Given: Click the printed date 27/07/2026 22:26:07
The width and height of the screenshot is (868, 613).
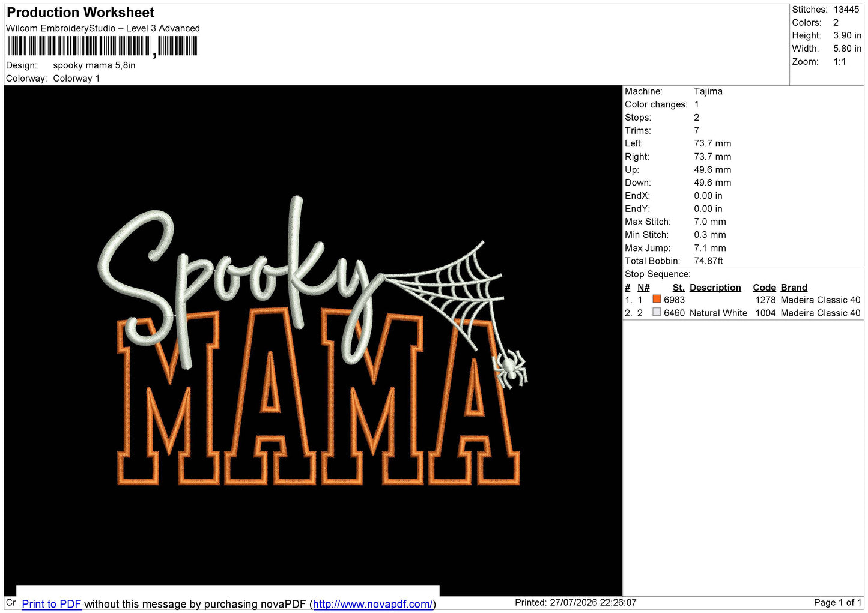Looking at the screenshot, I should [593, 602].
